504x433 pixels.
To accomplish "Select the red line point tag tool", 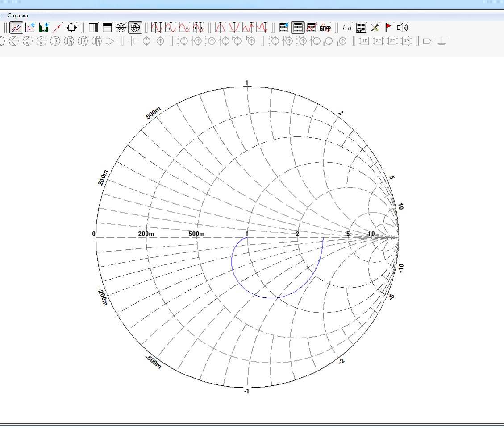I will (58, 28).
